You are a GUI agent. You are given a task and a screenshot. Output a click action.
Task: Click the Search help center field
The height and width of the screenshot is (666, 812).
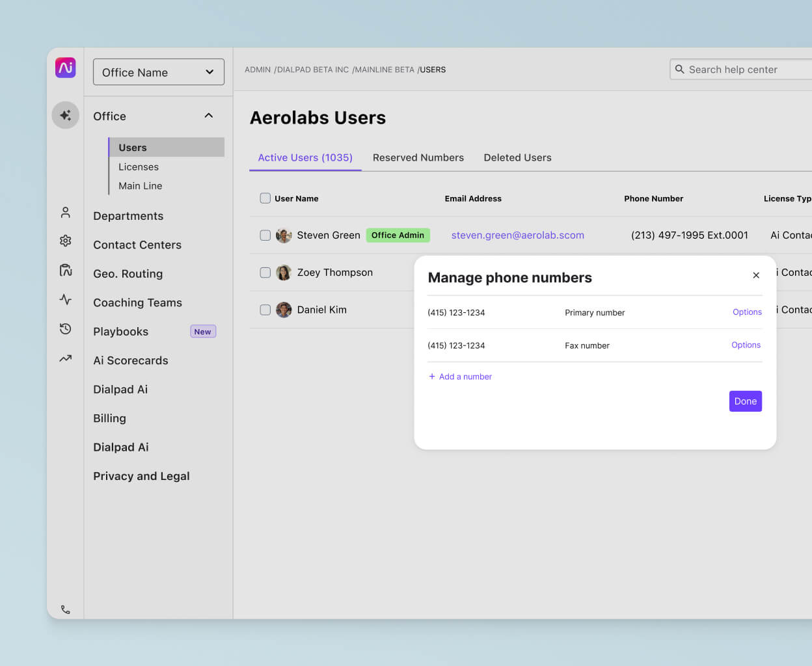[x=742, y=69]
